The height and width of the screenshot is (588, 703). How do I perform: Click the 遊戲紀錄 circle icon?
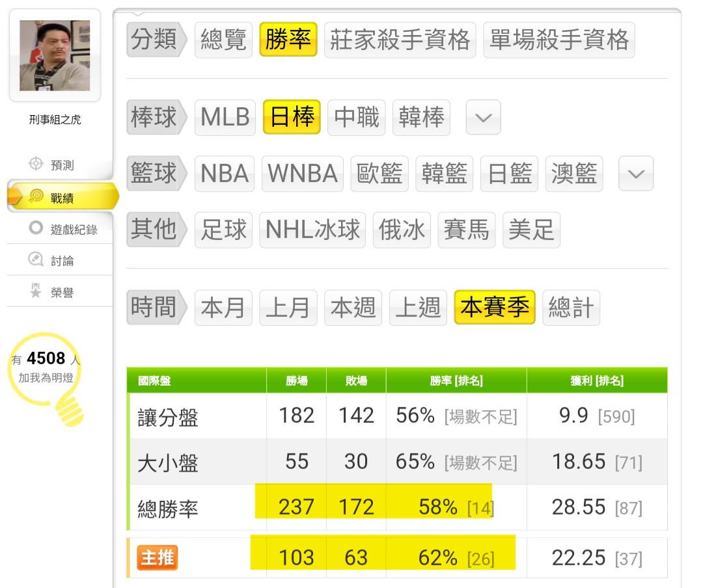pyautogui.click(x=36, y=228)
